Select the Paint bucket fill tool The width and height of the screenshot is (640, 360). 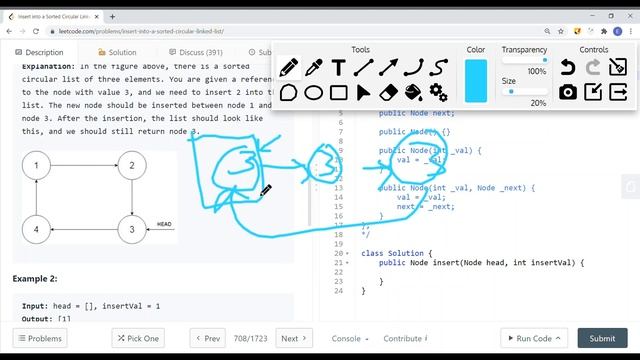pos(413,93)
